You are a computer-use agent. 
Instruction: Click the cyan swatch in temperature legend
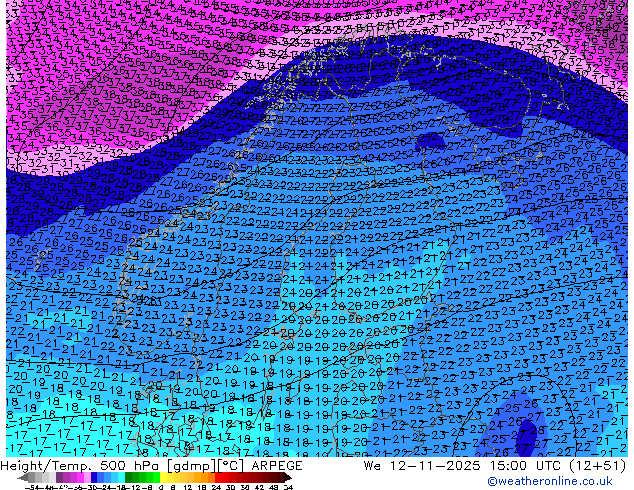point(121,477)
